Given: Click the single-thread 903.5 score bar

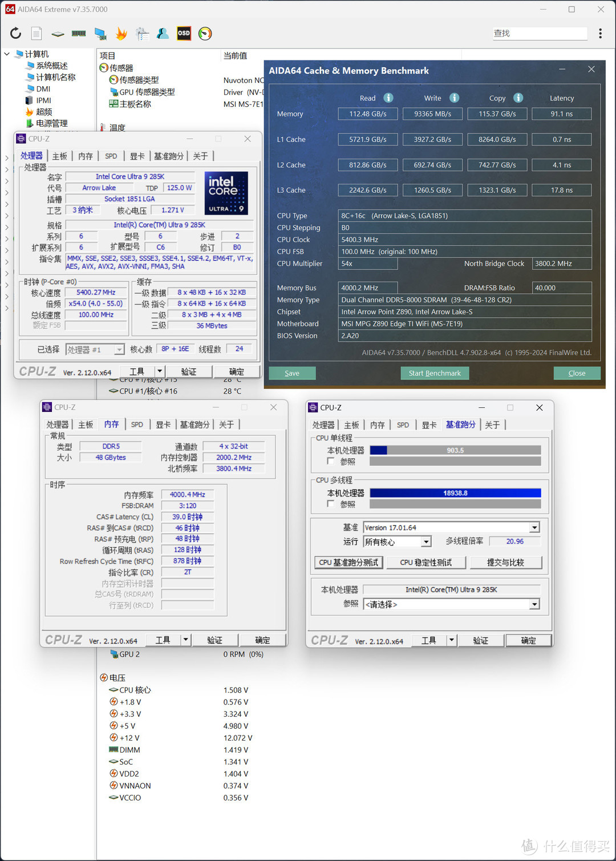Looking at the screenshot, I should click(455, 450).
